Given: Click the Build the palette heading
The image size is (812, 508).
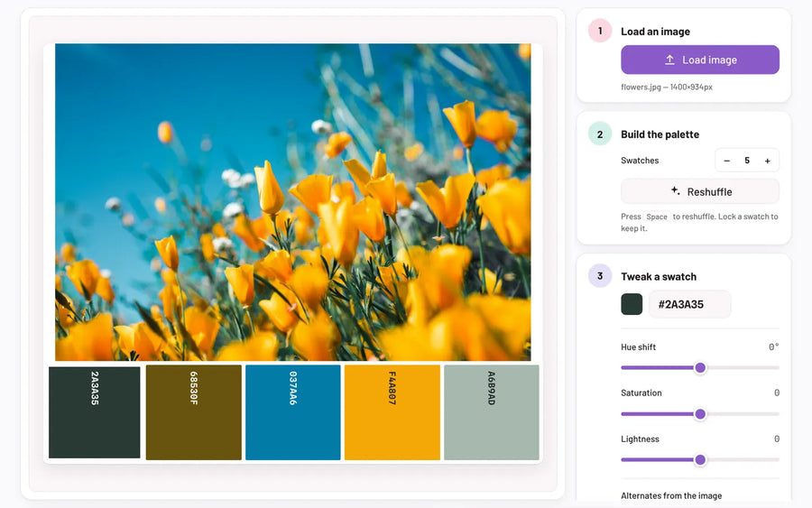Looking at the screenshot, I should [660, 134].
